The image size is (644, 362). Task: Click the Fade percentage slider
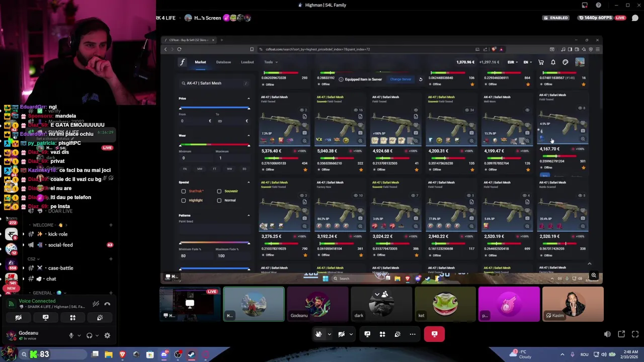tap(214, 243)
